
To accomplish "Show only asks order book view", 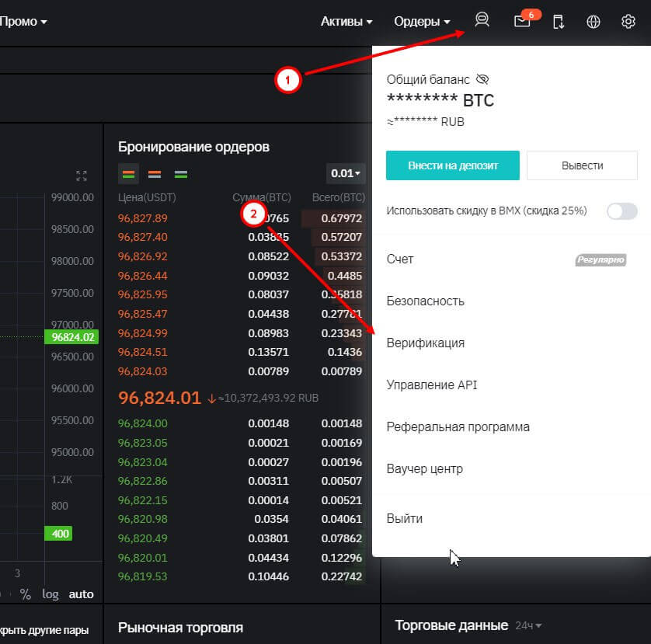I will [155, 174].
